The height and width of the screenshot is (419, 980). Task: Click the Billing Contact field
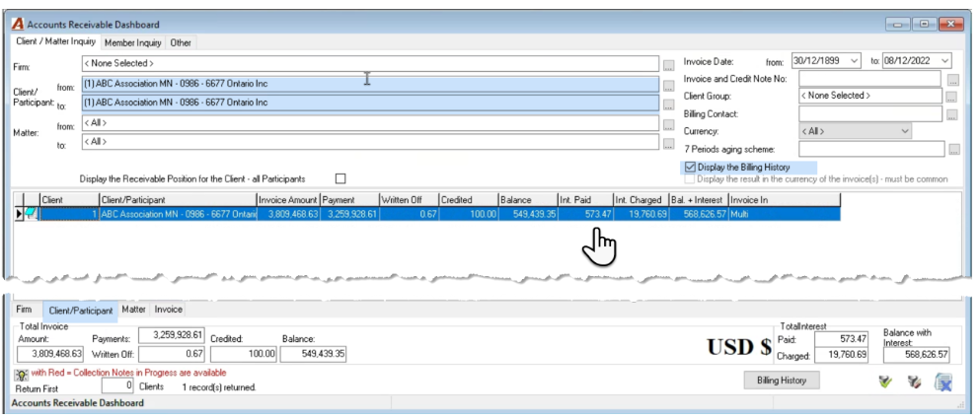pyautogui.click(x=870, y=114)
